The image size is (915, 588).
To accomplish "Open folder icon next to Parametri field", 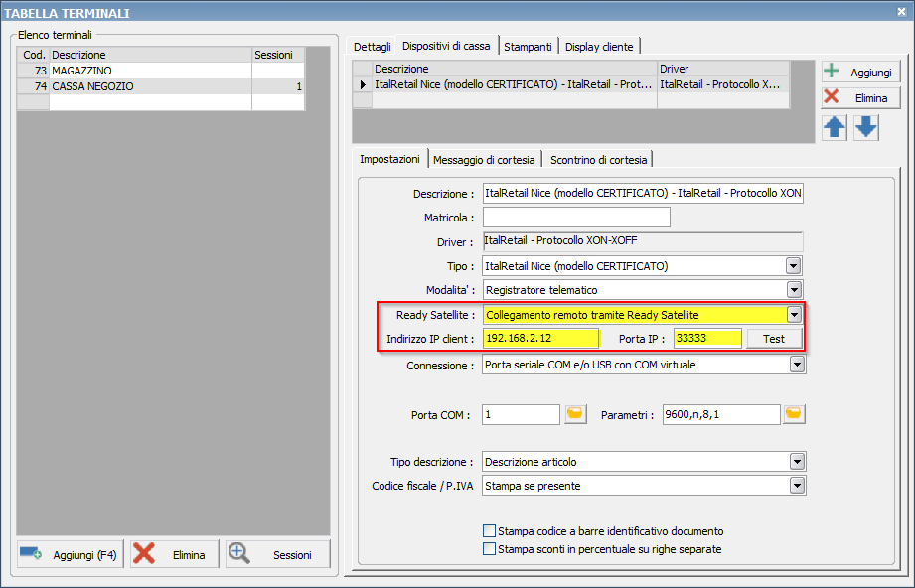I will 793,414.
